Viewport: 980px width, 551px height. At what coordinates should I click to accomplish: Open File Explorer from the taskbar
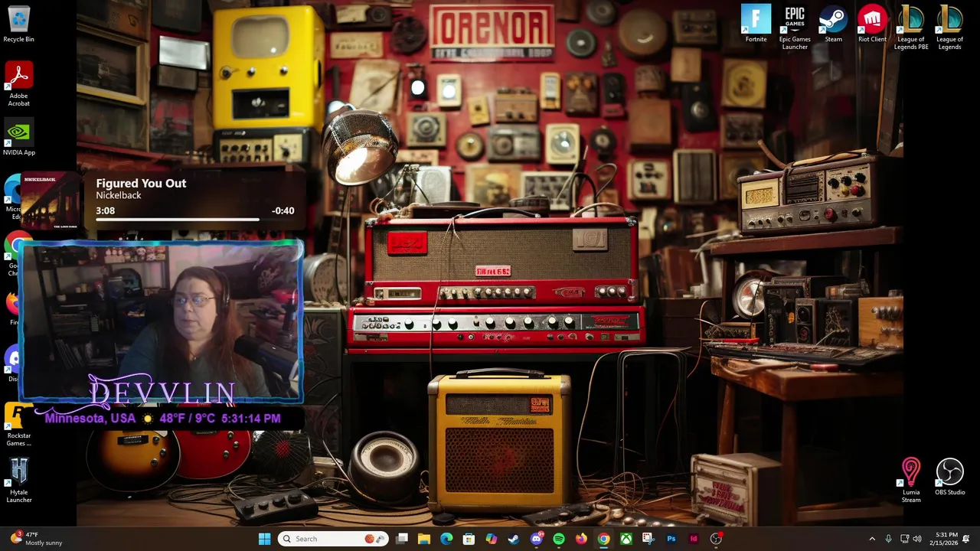(424, 539)
